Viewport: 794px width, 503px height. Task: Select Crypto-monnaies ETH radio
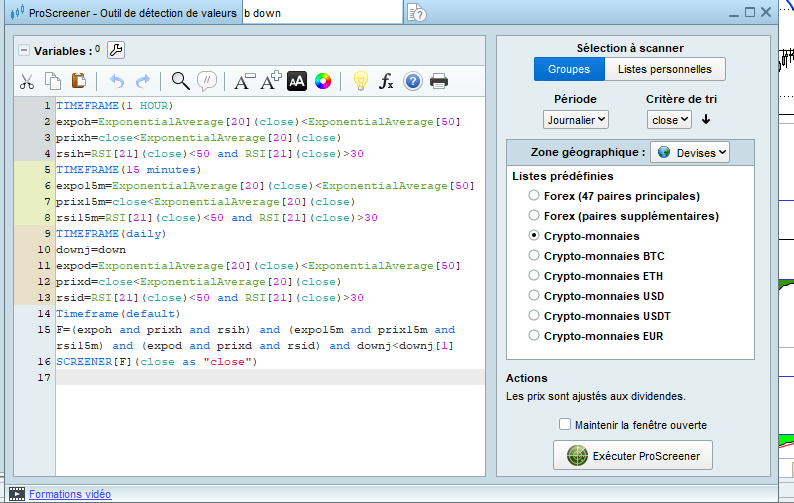coord(534,275)
